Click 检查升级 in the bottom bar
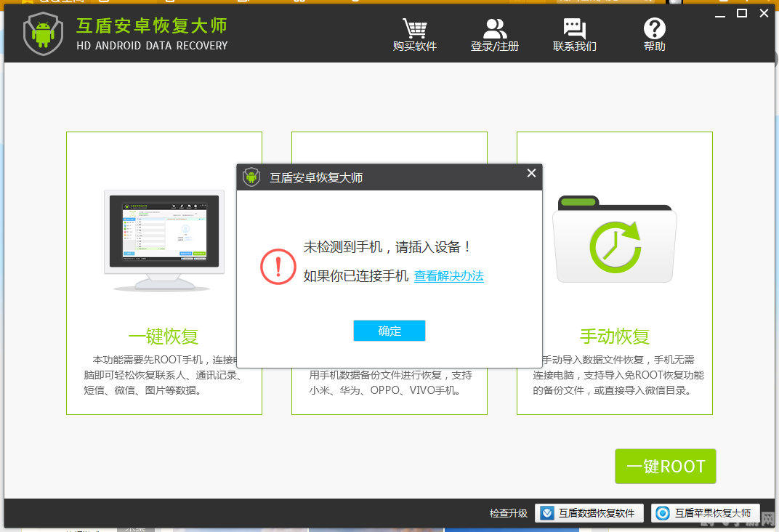Screen dimensions: 779x532 (x=508, y=513)
